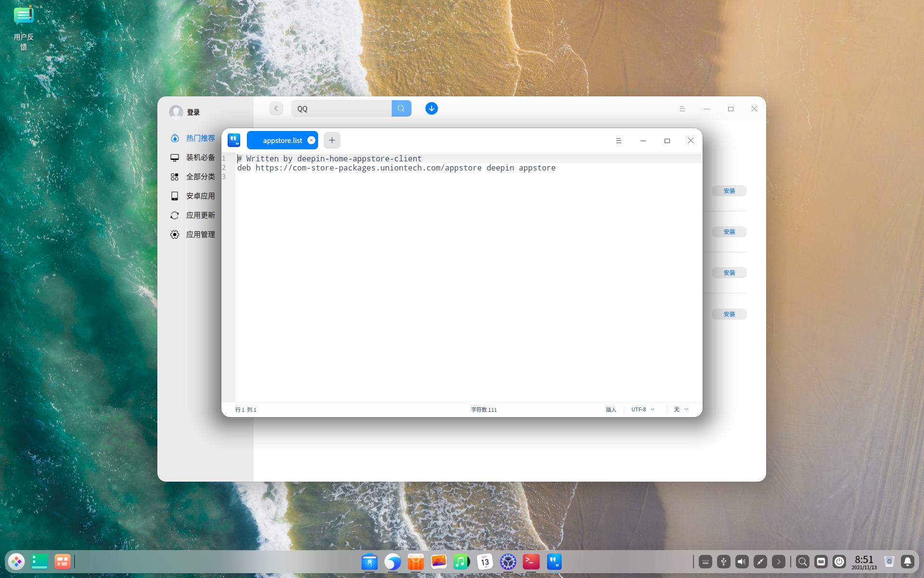The height and width of the screenshot is (578, 924).
Task: Expand the UTF-8 encoding dropdown
Action: coord(643,409)
